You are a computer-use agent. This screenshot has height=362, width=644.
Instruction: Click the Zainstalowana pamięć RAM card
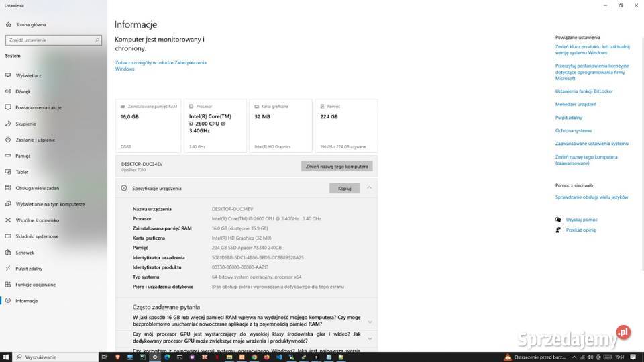tap(148, 126)
